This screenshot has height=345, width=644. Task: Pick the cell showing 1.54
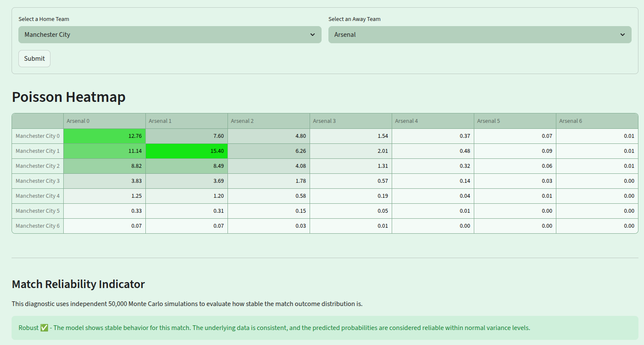point(351,136)
